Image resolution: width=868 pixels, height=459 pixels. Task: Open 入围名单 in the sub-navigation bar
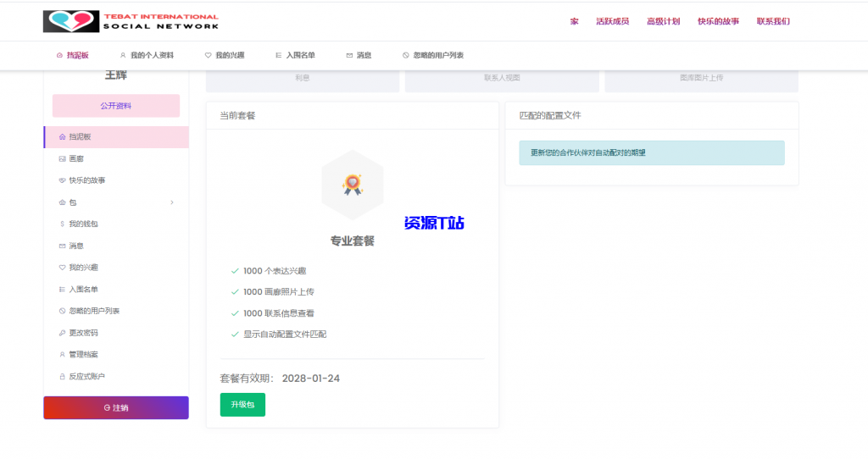[296, 55]
